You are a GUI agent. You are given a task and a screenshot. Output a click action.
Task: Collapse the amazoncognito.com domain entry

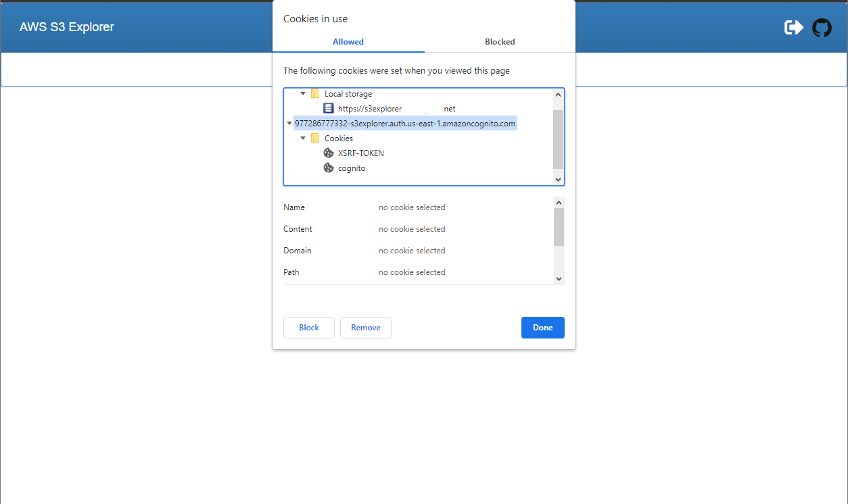tap(289, 123)
